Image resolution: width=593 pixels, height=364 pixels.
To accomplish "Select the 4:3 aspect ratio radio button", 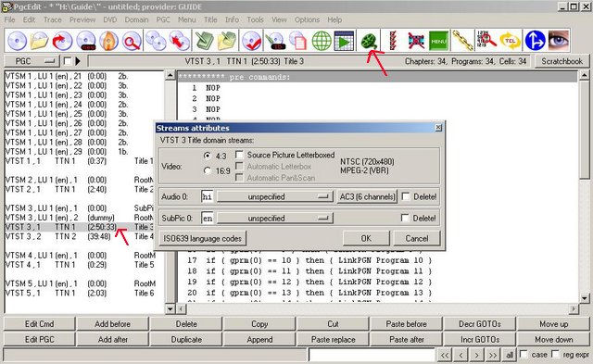I will 207,156.
